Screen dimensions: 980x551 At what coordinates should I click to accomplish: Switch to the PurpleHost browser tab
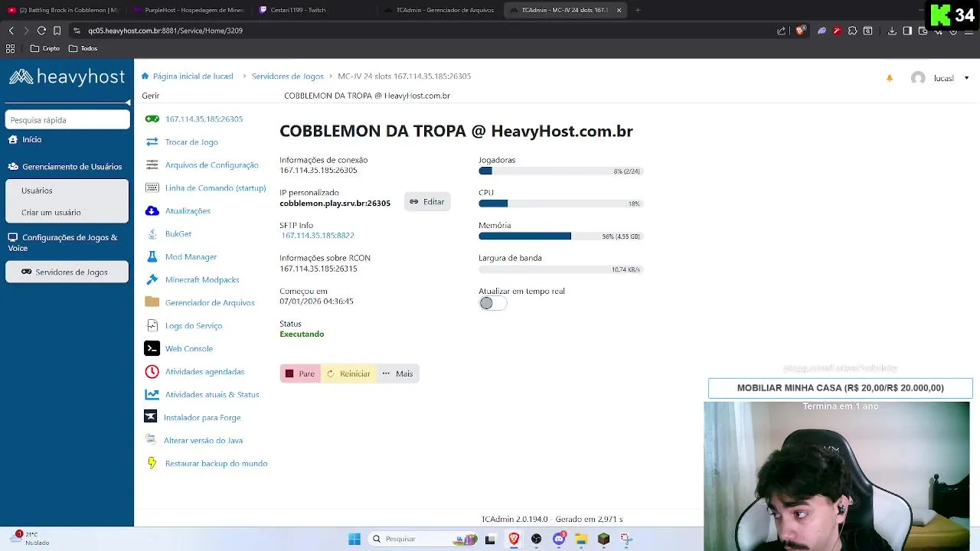[x=188, y=10]
